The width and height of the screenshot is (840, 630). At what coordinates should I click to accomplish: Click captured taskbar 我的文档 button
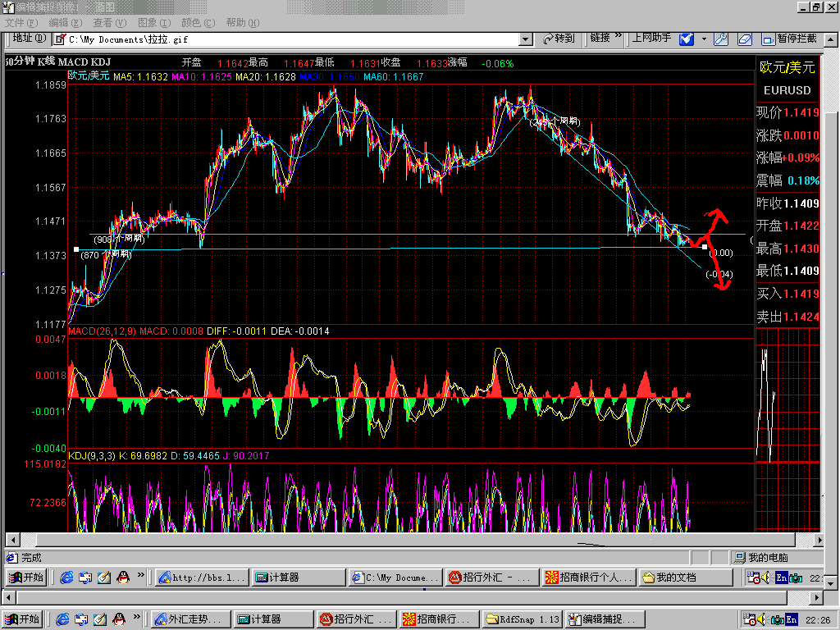click(687, 577)
